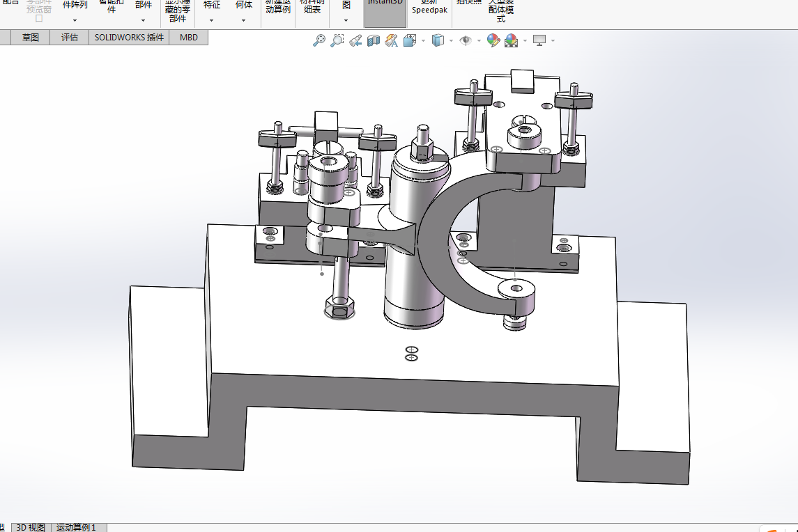
Task: Switch to the 评估 evaluate tab
Action: click(70, 37)
